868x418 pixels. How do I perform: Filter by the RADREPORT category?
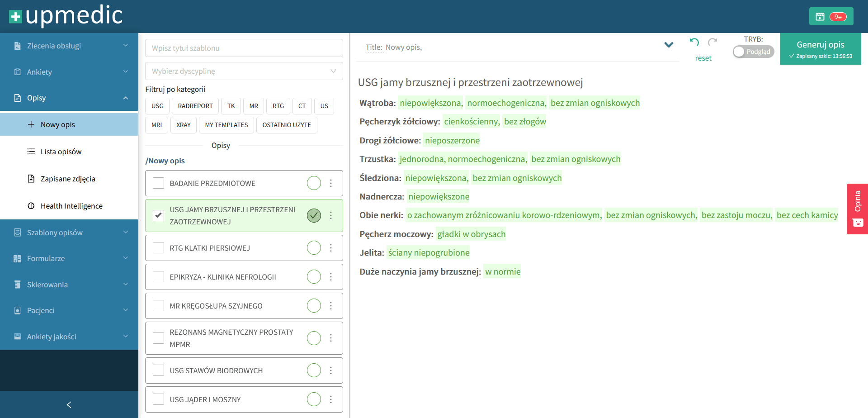[x=195, y=106]
